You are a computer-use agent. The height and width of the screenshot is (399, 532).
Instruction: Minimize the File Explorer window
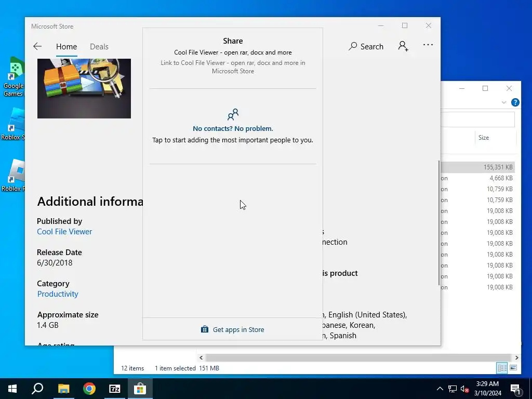462,88
